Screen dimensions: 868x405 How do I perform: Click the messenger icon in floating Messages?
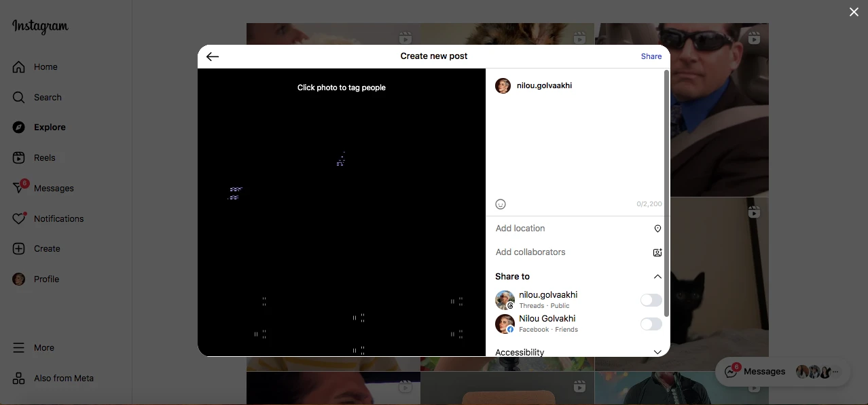click(x=731, y=371)
